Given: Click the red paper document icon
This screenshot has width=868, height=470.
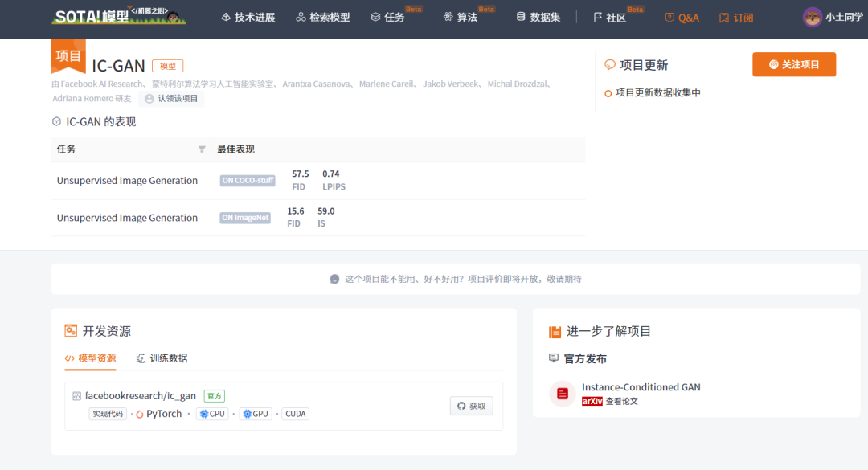Looking at the screenshot, I should point(563,394).
